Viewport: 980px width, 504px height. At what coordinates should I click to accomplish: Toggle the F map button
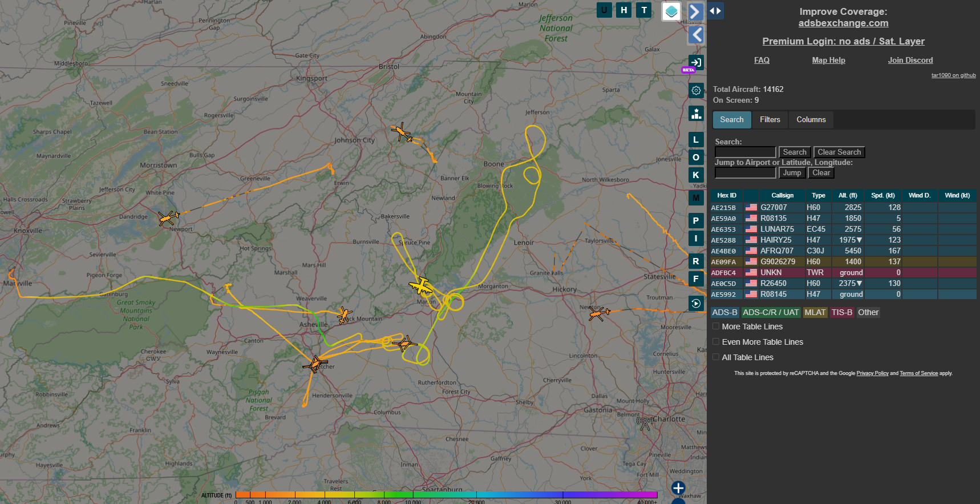pos(696,279)
